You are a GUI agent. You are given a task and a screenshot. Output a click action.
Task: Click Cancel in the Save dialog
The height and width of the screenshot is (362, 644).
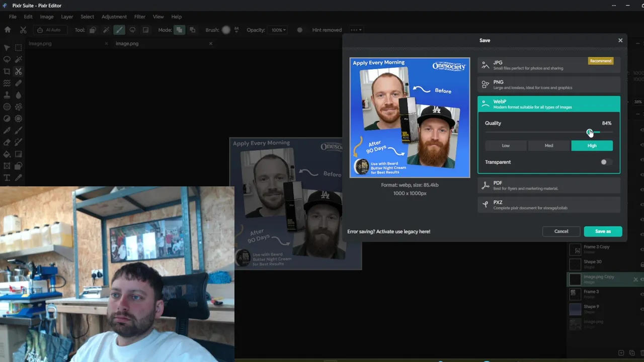tap(561, 231)
